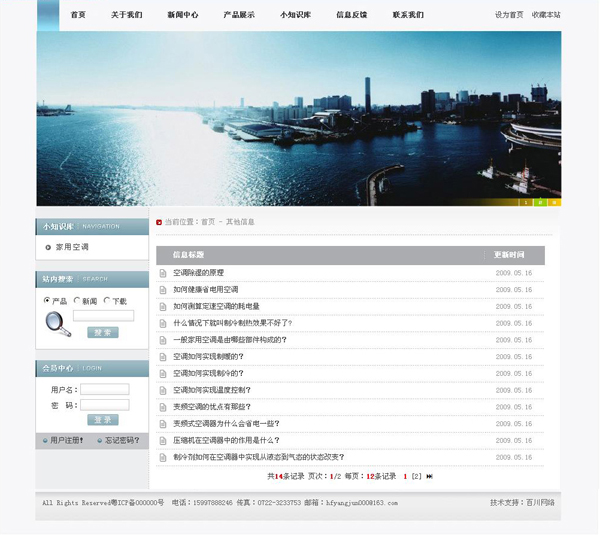Open the 小知识库 navigation menu item
This screenshot has height=535, width=600.
tap(295, 15)
